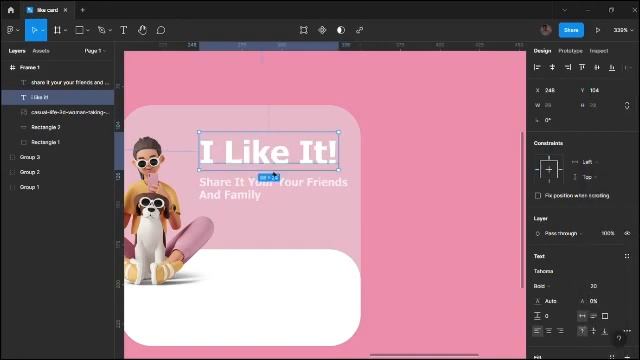
Task: Click the Share button
Action: point(571,30)
